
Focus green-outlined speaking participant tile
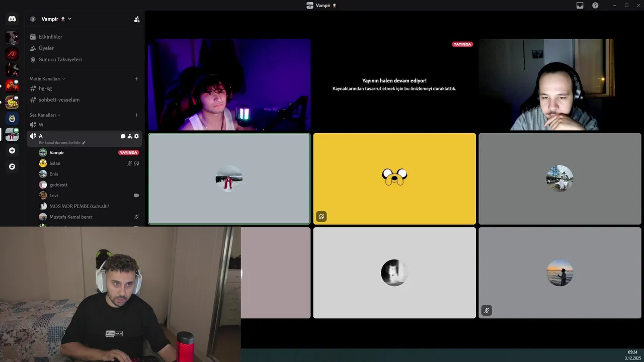point(229,179)
